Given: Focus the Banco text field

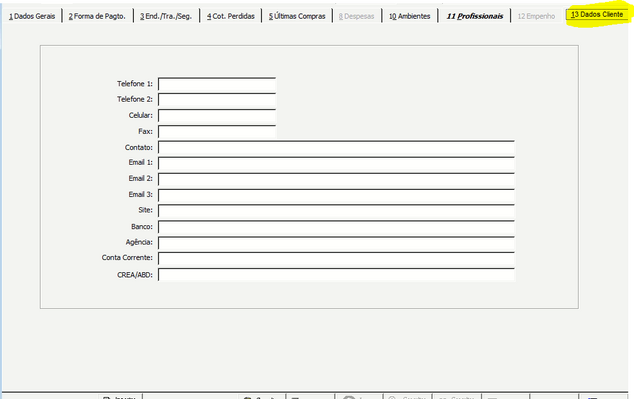Looking at the screenshot, I should (336, 227).
